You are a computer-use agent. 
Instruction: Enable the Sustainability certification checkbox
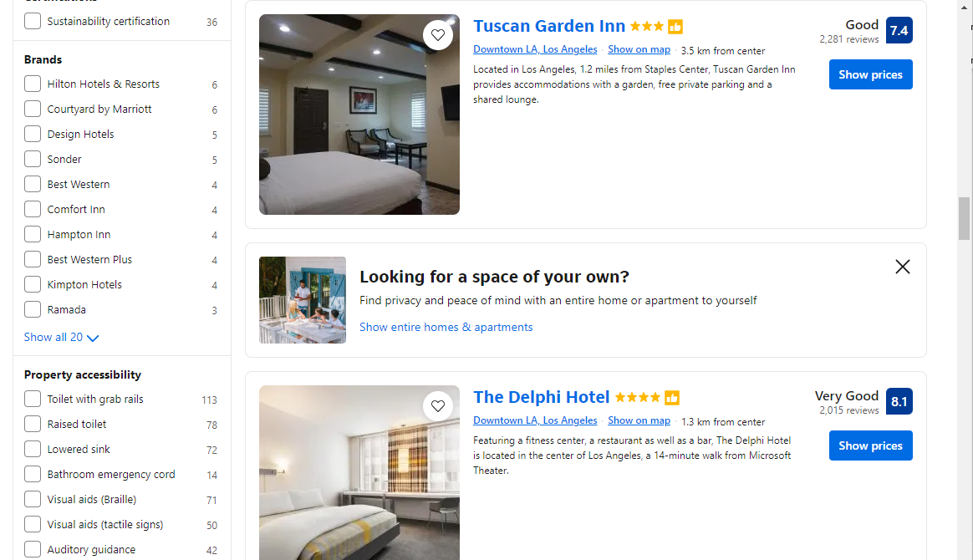33,21
